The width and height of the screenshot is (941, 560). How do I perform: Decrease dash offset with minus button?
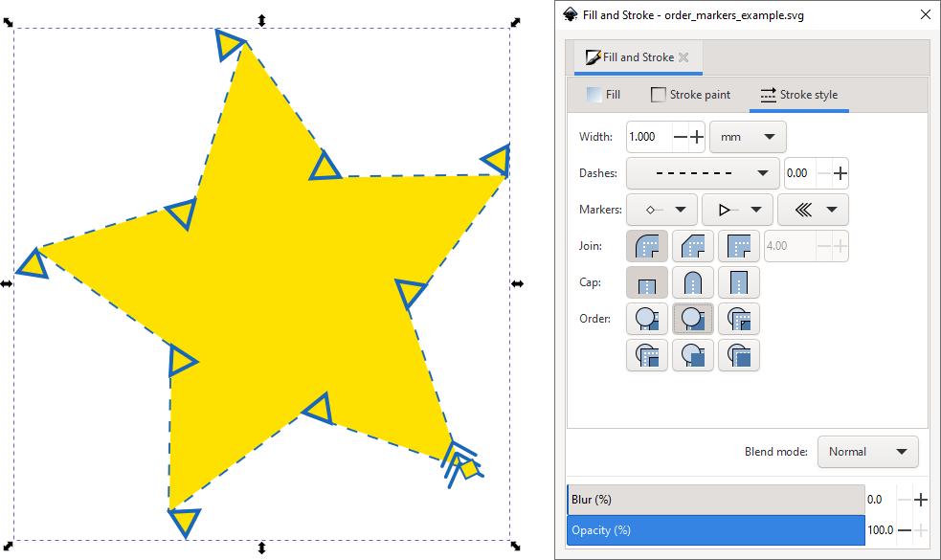click(x=824, y=173)
